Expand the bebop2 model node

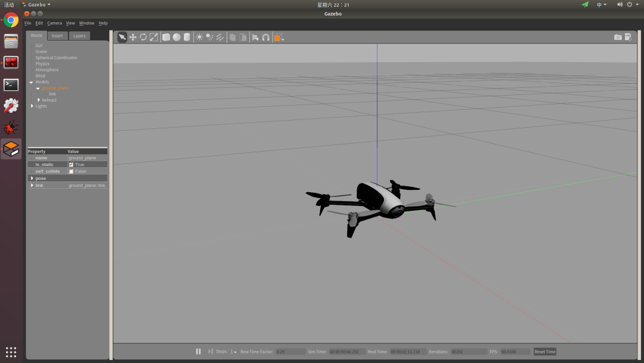(x=38, y=100)
